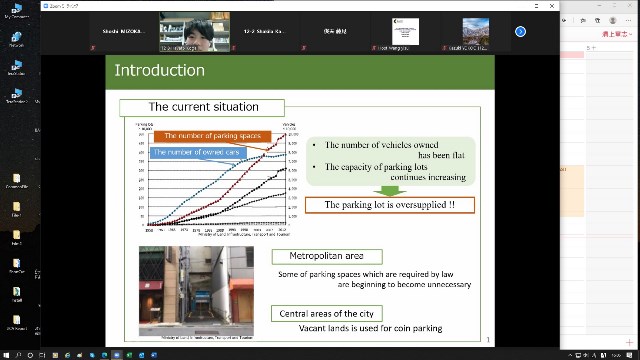Open browser profile avatar icon
This screenshot has height=360, width=640.
tap(613, 20)
